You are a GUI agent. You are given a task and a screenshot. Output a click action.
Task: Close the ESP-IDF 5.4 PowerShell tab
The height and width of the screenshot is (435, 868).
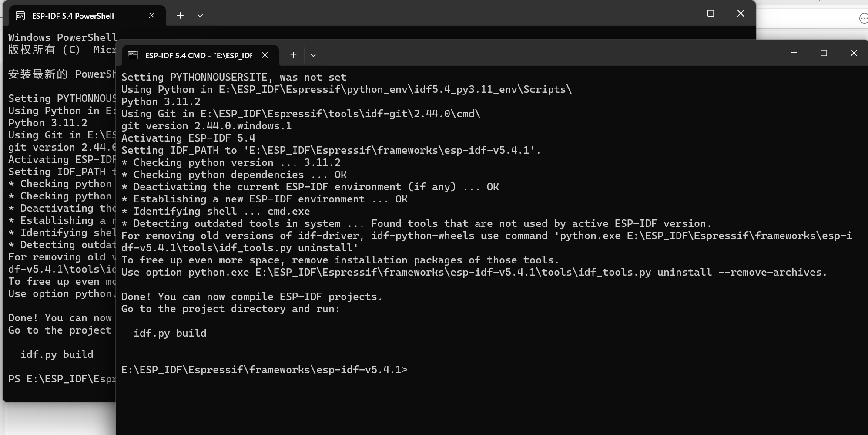pyautogui.click(x=152, y=16)
